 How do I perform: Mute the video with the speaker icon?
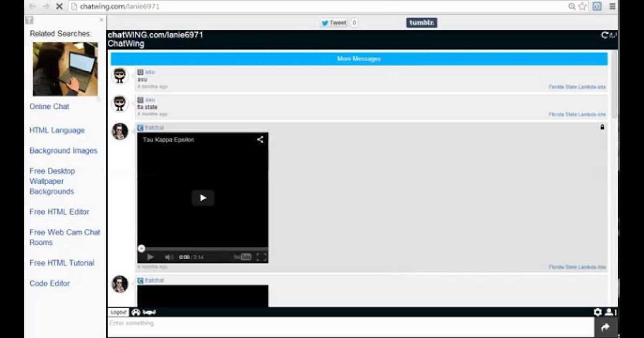point(169,257)
